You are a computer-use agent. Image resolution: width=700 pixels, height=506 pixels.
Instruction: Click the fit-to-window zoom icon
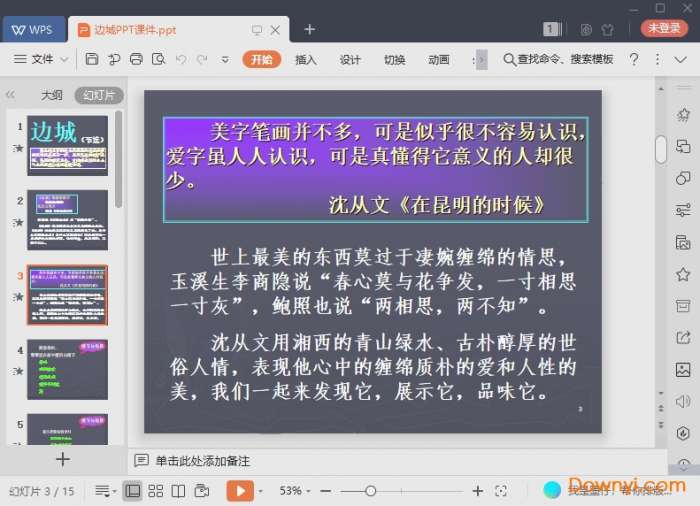pyautogui.click(x=502, y=491)
